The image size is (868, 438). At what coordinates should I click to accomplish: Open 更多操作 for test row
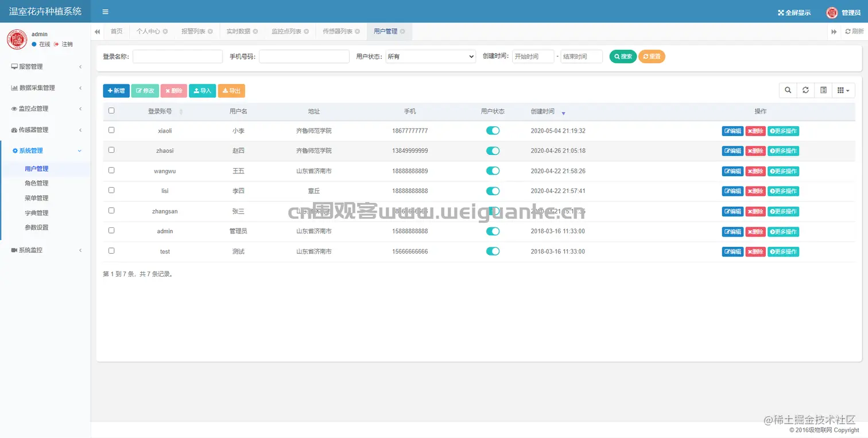click(783, 252)
